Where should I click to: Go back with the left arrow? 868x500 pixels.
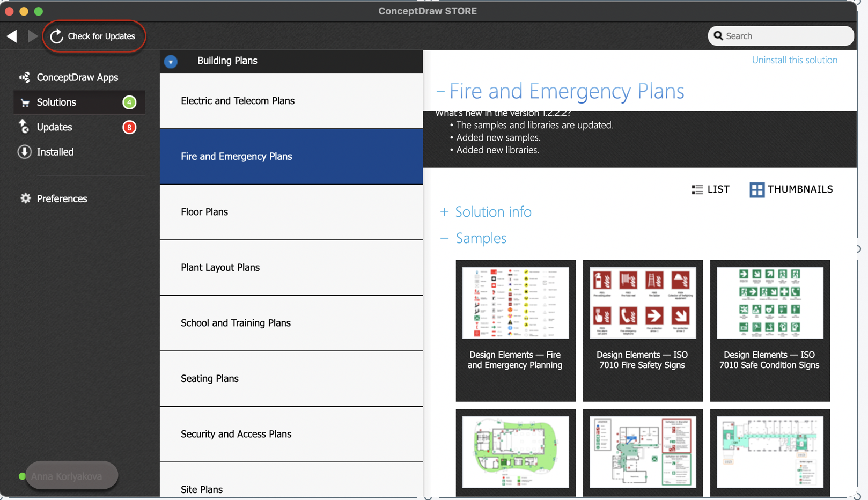point(12,36)
